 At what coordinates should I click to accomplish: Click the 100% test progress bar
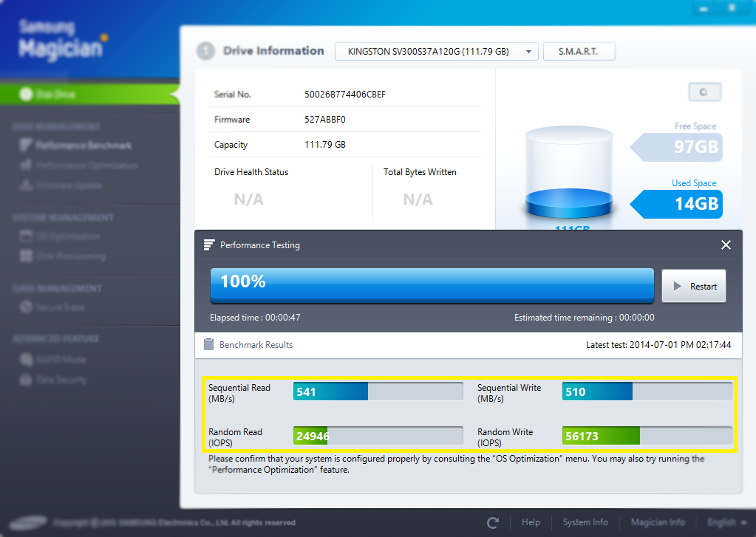pos(432,286)
